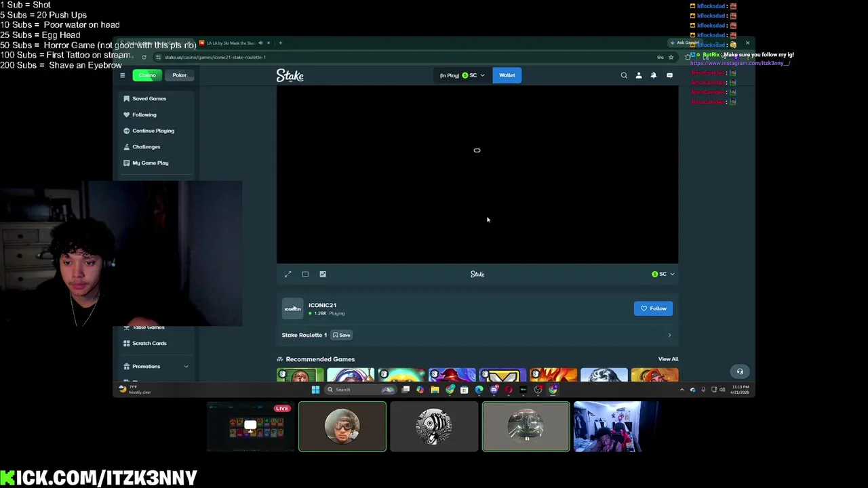This screenshot has width=868, height=488.
Task: Reload the browser page
Action: pyautogui.click(x=144, y=57)
